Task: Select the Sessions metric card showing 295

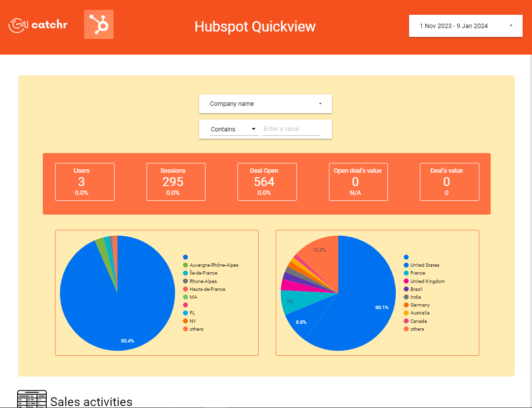Action: tap(176, 182)
